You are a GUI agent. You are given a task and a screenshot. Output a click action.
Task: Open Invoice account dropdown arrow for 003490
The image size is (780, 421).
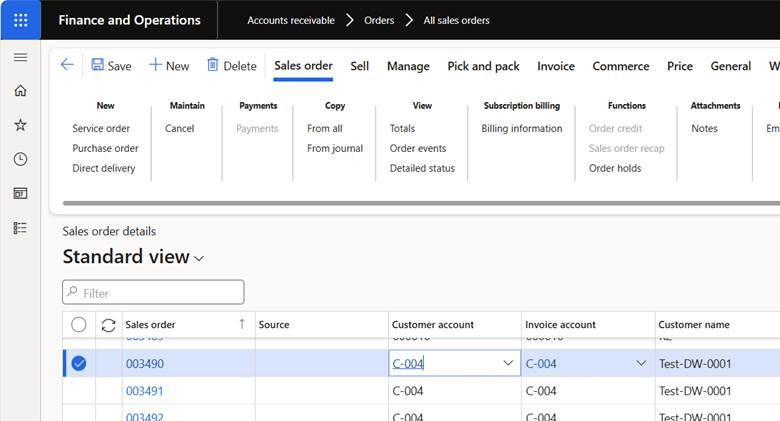tap(641, 363)
